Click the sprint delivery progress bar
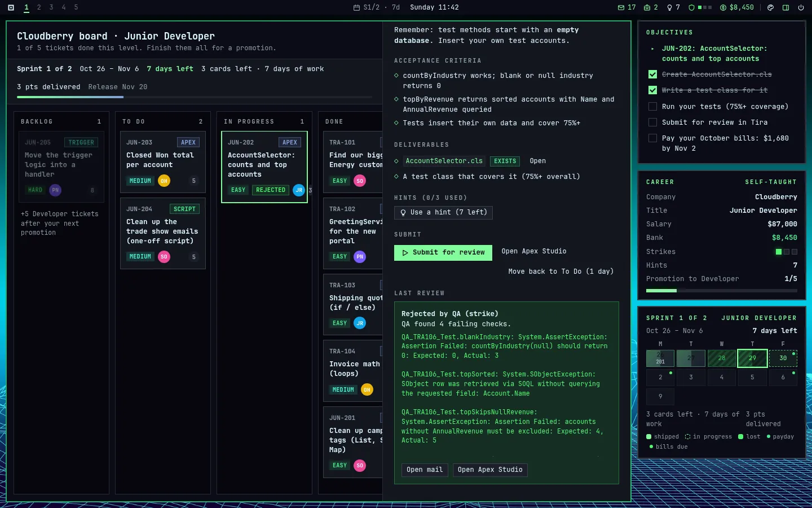Screen dimensions: 812x508 click(x=195, y=97)
